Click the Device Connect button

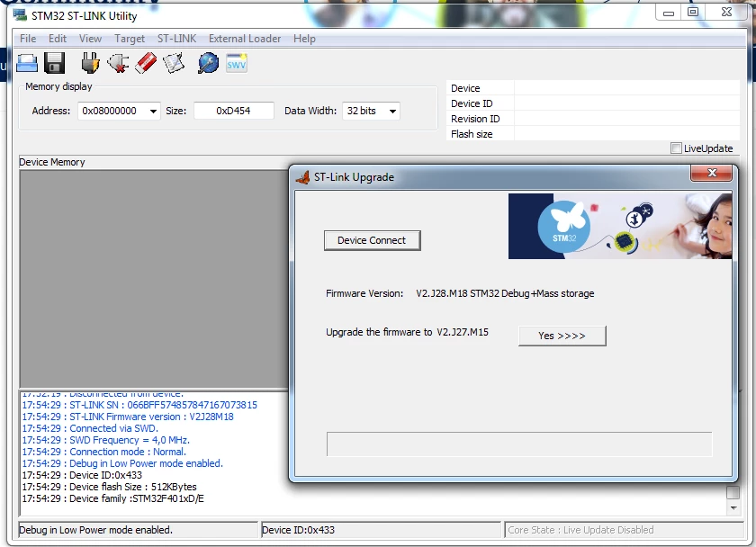[372, 240]
